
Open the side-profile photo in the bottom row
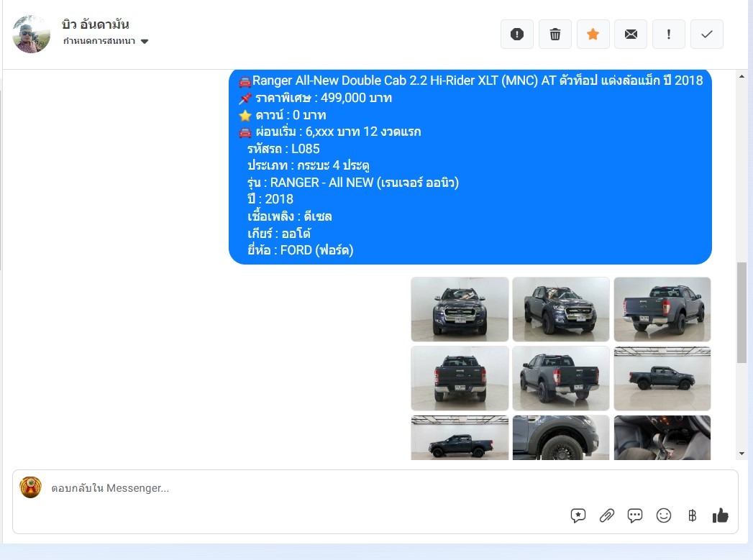[460, 438]
